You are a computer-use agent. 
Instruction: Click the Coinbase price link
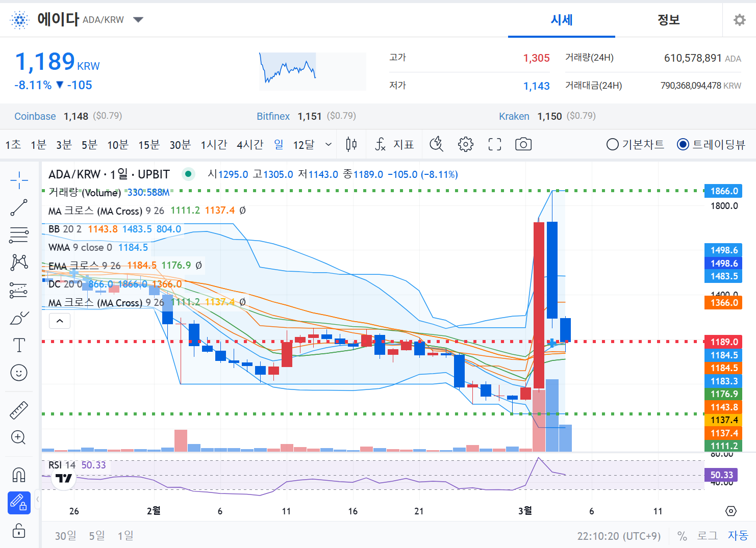click(x=35, y=116)
